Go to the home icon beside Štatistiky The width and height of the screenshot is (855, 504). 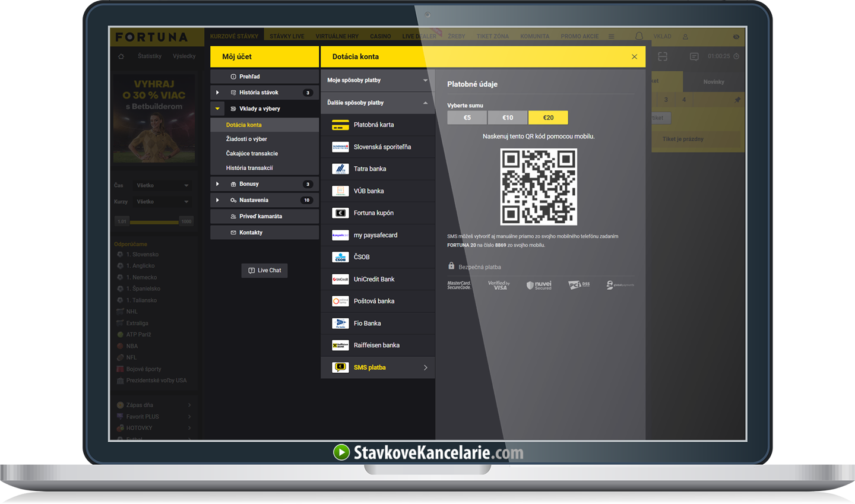pyautogui.click(x=121, y=56)
